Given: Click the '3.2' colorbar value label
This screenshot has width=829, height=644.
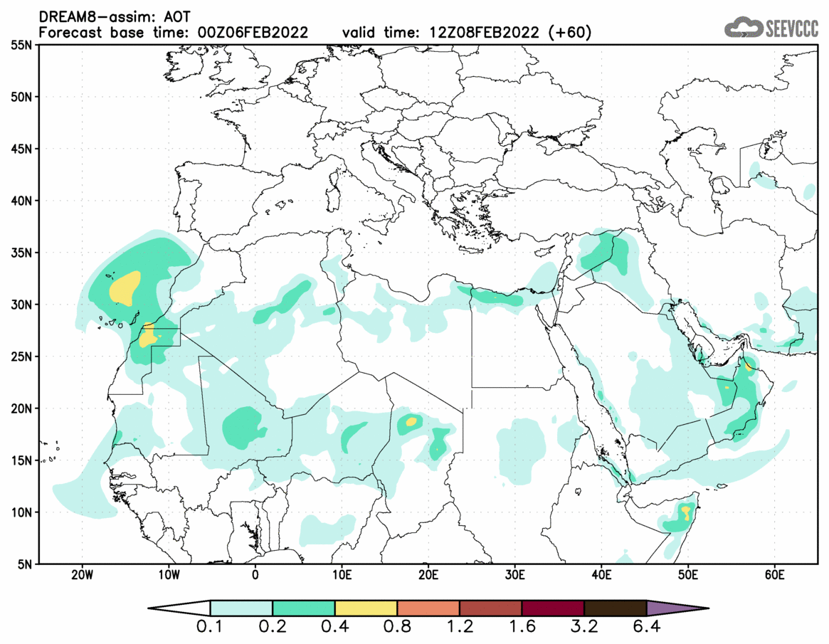Looking at the screenshot, I should point(584,626).
